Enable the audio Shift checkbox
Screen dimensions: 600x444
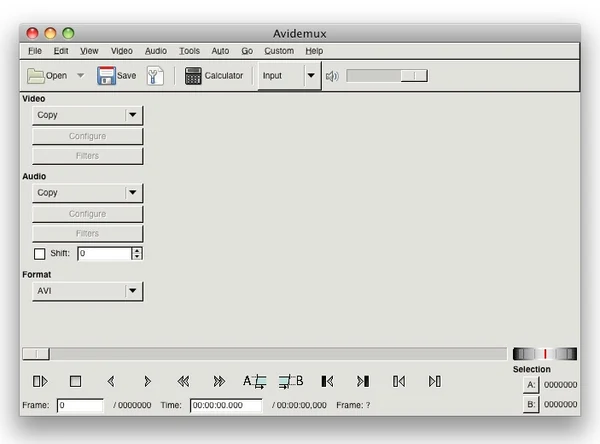coord(39,254)
